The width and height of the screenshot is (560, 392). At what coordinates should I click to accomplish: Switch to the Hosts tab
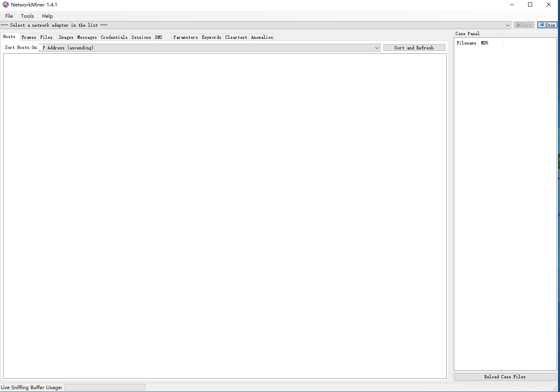(10, 36)
